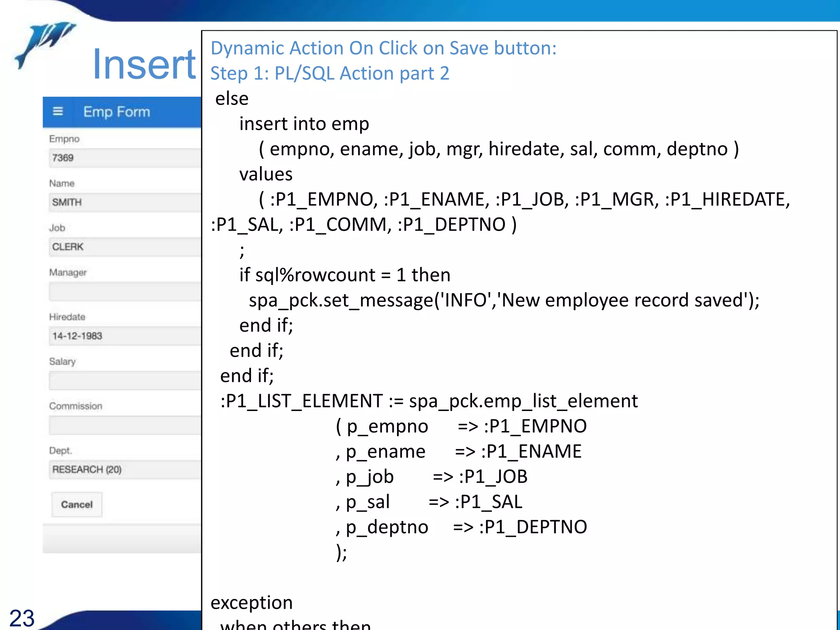This screenshot has height=630, width=840.
Task: Click the exception keyword in code
Action: (x=251, y=603)
